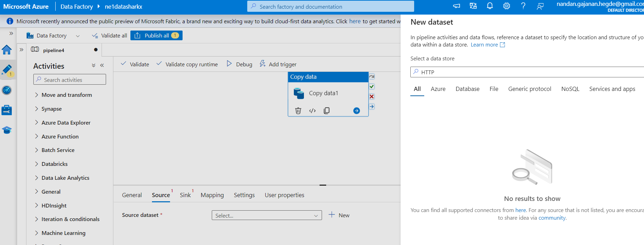The width and height of the screenshot is (644, 245).
Task: Switch to the User properties tab
Action: pos(284,195)
